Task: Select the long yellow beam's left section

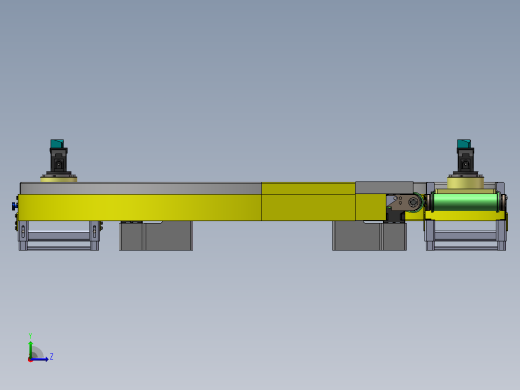Action: (x=140, y=207)
